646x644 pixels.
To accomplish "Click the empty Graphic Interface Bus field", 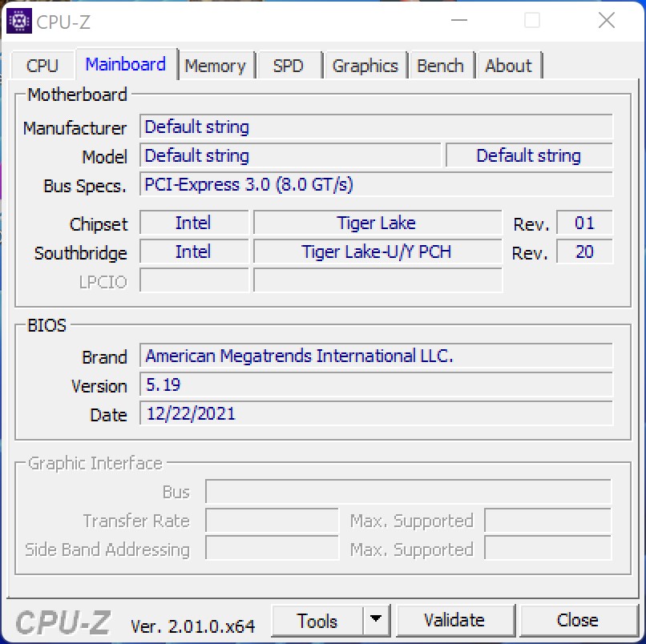I will [x=409, y=492].
